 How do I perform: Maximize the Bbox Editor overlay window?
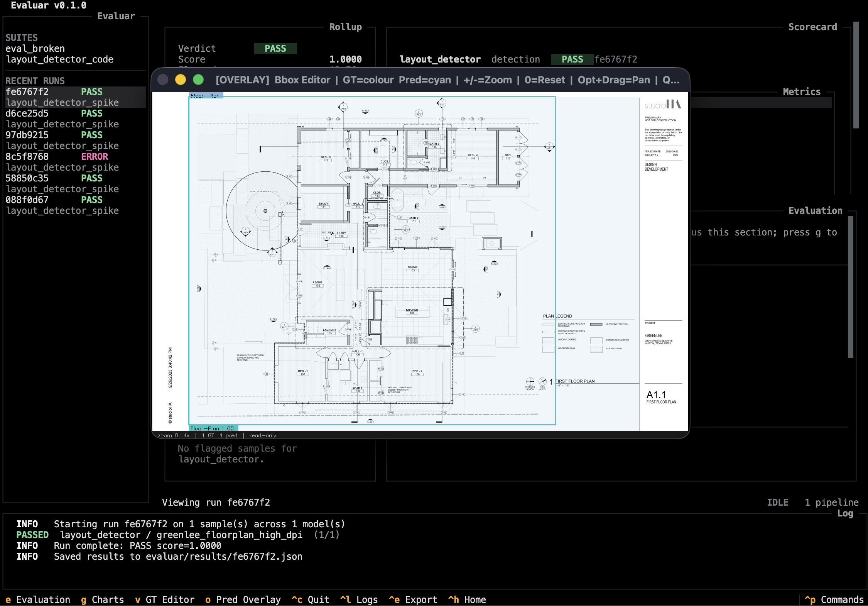pyautogui.click(x=198, y=80)
